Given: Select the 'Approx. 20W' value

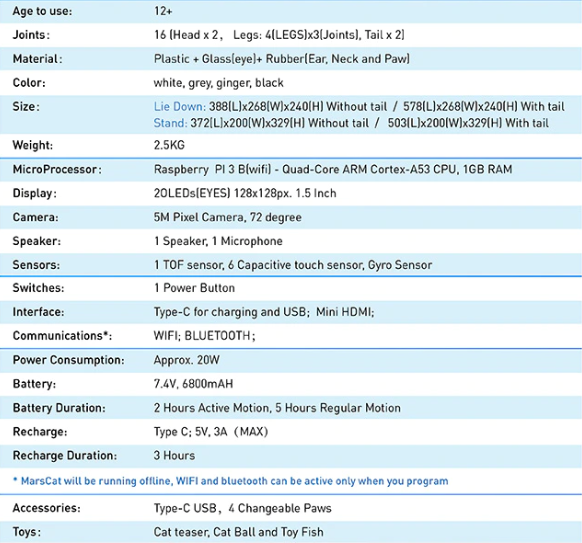Looking at the screenshot, I should coord(187,360).
